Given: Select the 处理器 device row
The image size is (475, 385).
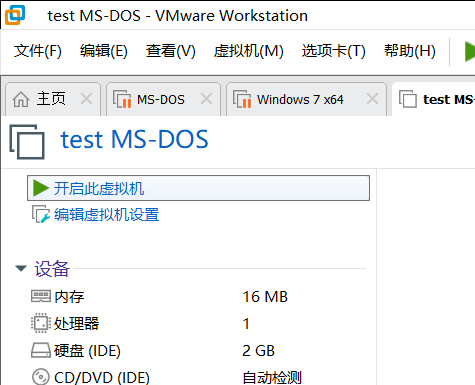Looking at the screenshot, I should tap(198, 323).
